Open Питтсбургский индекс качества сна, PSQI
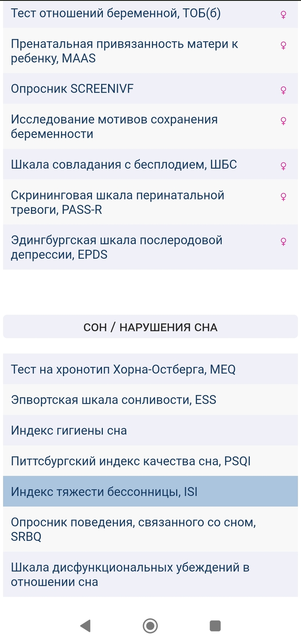This screenshot has height=644, width=301. pyautogui.click(x=131, y=461)
